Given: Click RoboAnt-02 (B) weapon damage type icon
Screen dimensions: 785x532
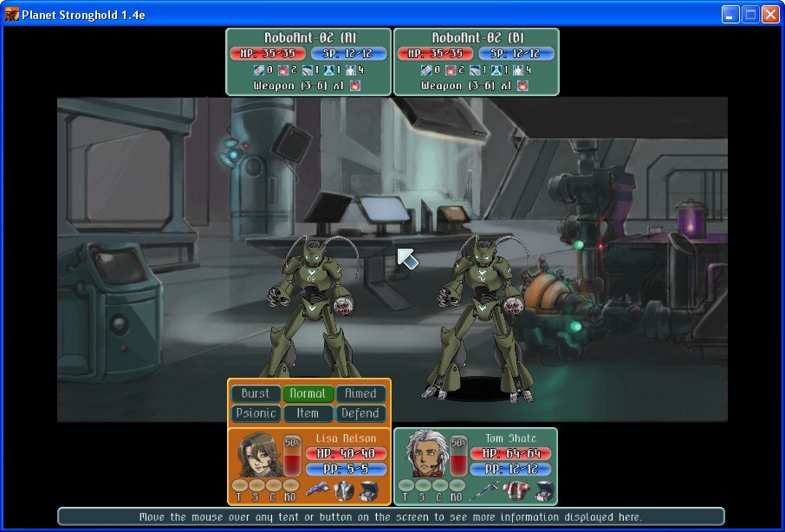Looking at the screenshot, I should point(522,86).
